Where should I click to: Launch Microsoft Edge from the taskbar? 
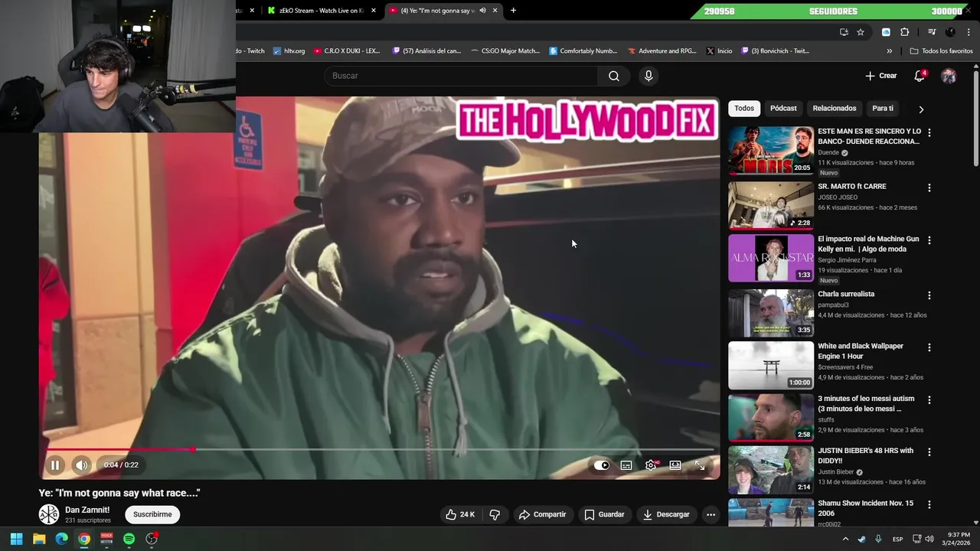tap(61, 539)
